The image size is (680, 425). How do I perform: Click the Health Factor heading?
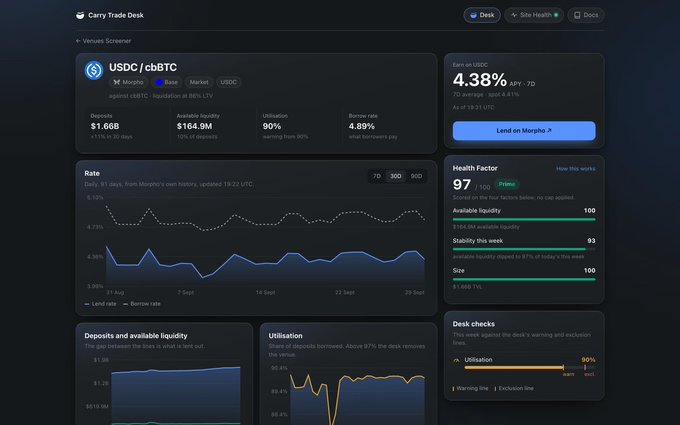click(x=475, y=168)
